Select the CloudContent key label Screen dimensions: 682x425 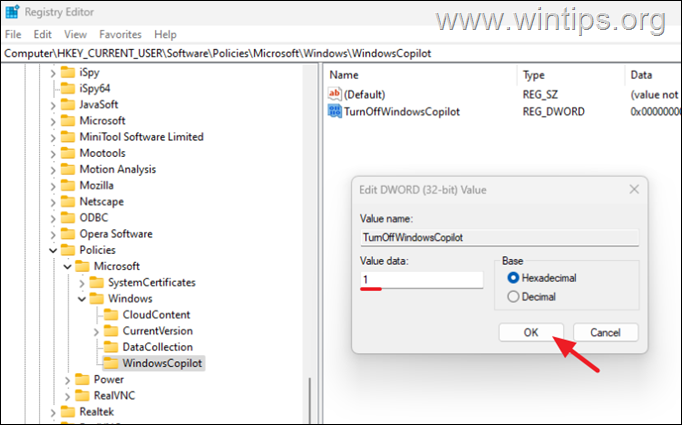(156, 315)
